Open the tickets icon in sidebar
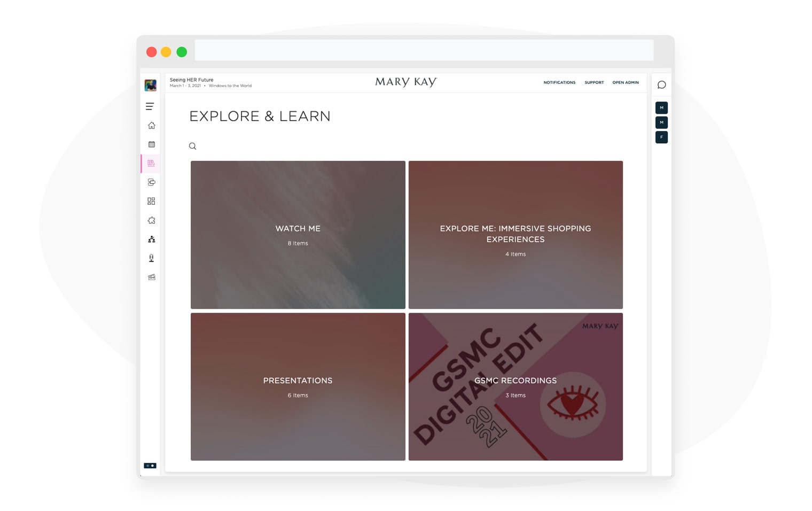This screenshot has width=812, height=511. point(151,277)
